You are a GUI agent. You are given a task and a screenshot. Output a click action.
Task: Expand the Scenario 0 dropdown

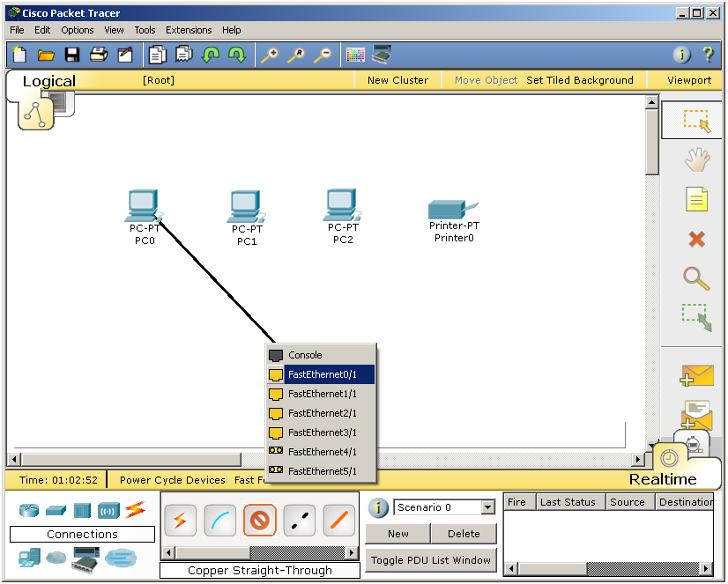(x=487, y=507)
